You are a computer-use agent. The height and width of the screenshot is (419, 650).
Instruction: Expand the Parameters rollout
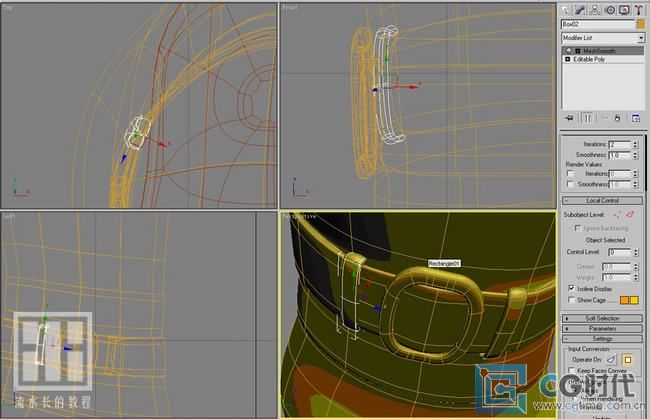pyautogui.click(x=602, y=328)
